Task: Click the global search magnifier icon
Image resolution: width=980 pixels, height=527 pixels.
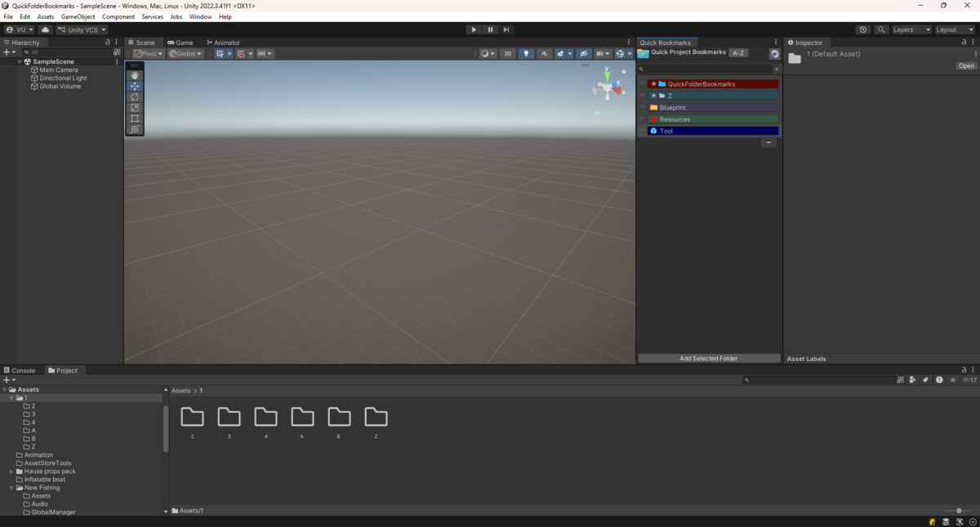Action: (x=881, y=29)
